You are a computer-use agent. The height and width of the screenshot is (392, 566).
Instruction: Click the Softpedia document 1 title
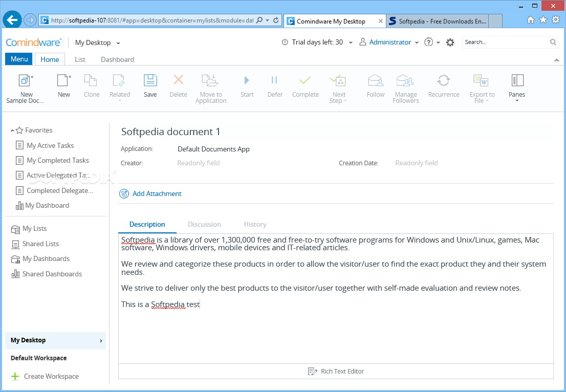click(x=170, y=132)
